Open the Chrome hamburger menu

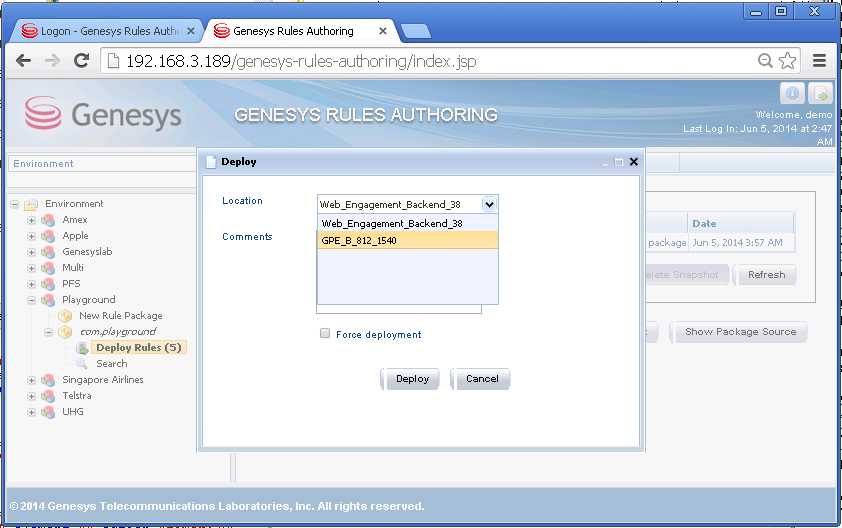pyautogui.click(x=819, y=60)
